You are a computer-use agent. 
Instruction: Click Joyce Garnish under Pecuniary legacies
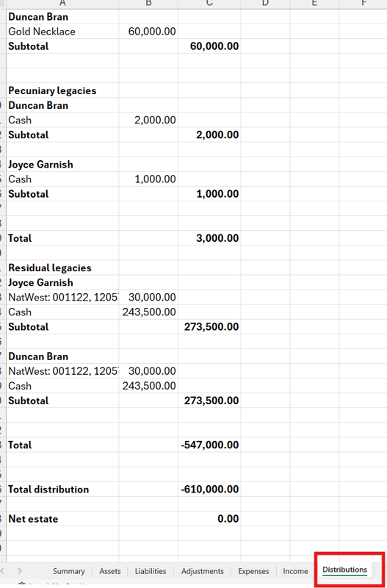tap(62, 164)
